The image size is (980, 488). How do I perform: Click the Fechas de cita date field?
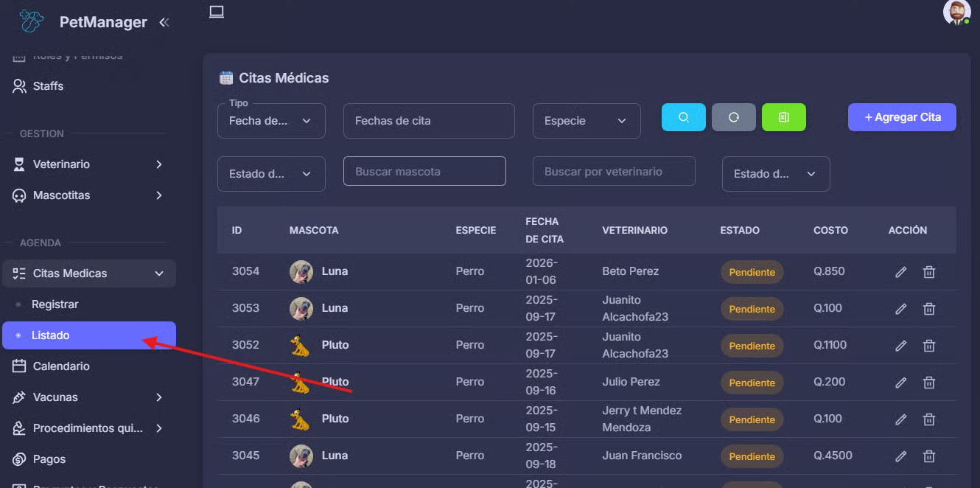(429, 121)
